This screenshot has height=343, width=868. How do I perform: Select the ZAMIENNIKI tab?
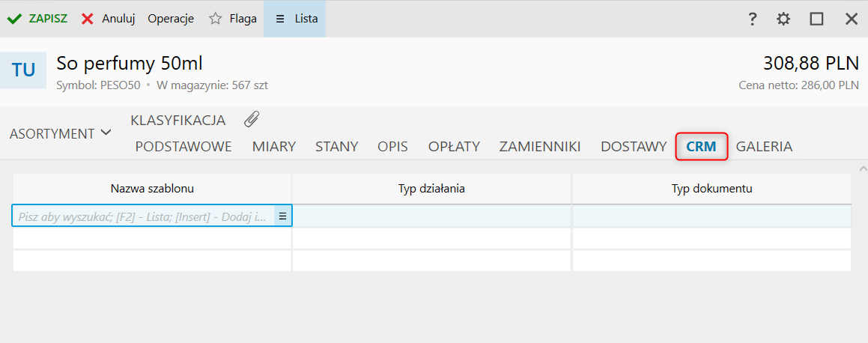540,147
